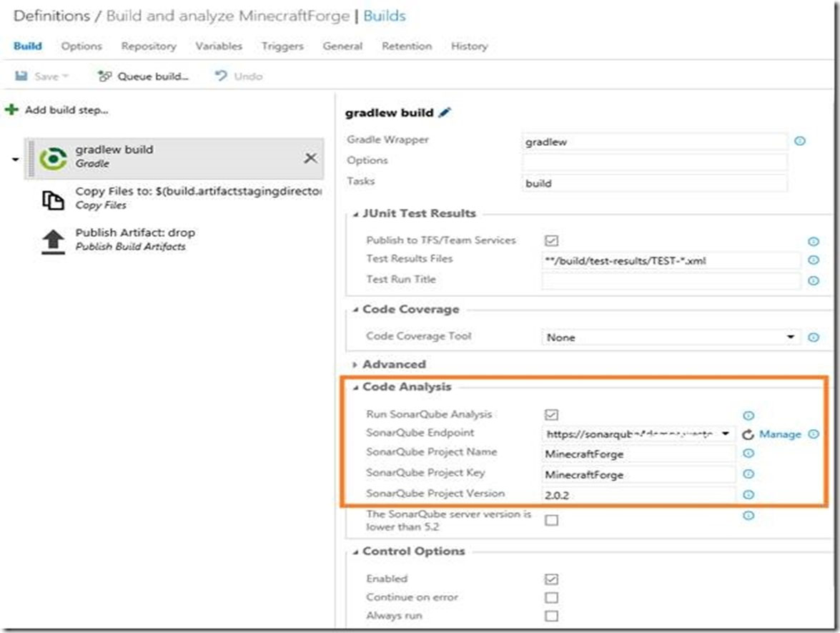Click the Save floppy disk icon

point(21,76)
